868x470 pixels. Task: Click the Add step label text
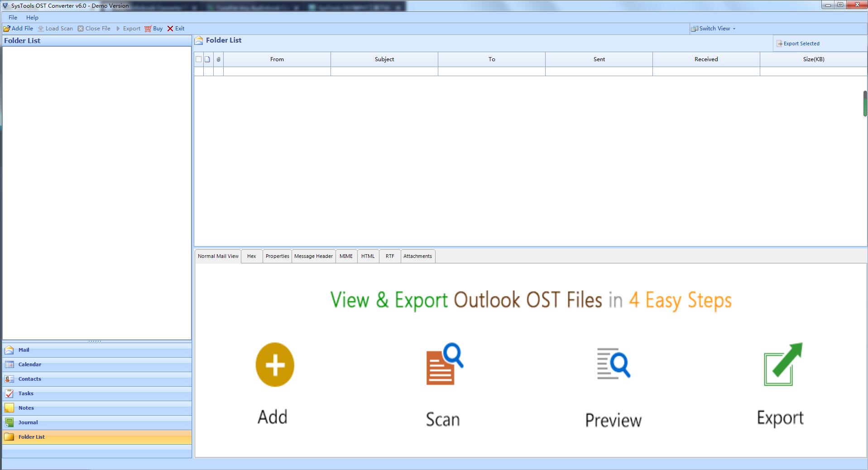click(x=273, y=417)
